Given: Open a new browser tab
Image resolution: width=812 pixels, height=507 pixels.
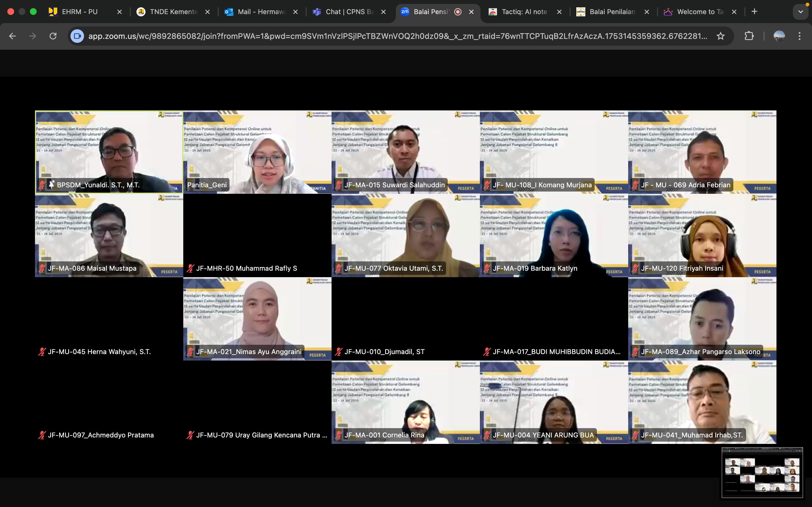Looking at the screenshot, I should (754, 12).
